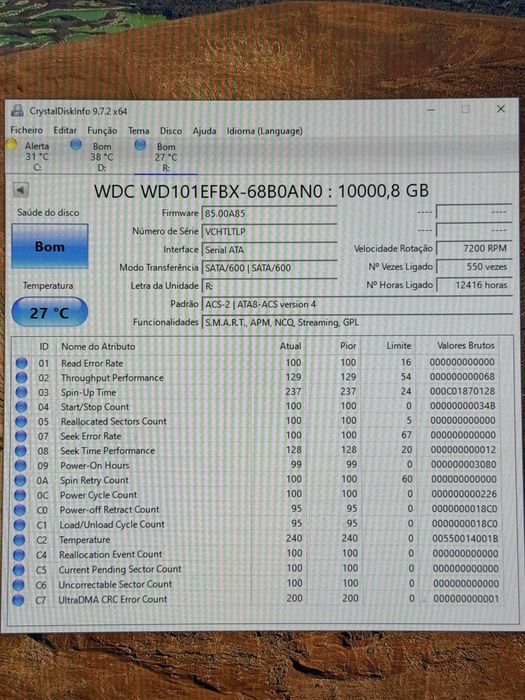Screen dimensions: 525x700
Task: Open the Ajuda menu
Action: [x=204, y=131]
